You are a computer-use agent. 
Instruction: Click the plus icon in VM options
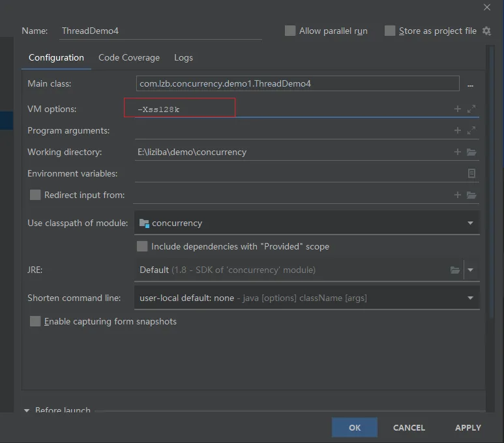point(458,109)
